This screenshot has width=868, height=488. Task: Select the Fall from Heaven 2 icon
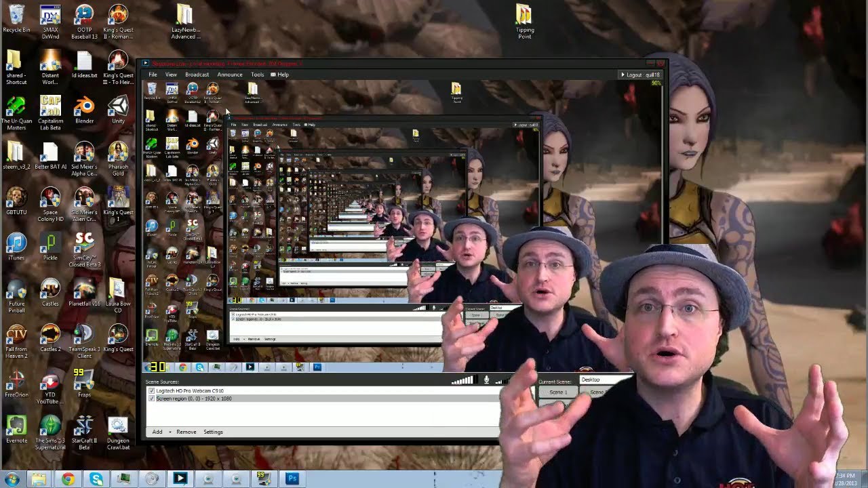(x=16, y=342)
